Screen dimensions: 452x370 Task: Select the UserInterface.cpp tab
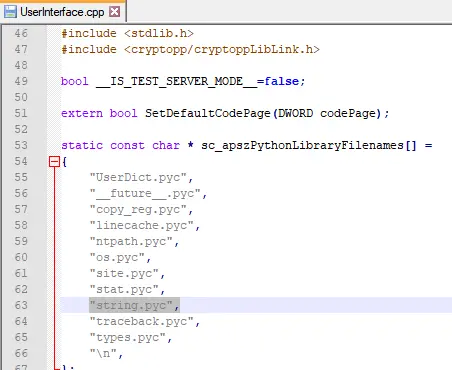(62, 12)
